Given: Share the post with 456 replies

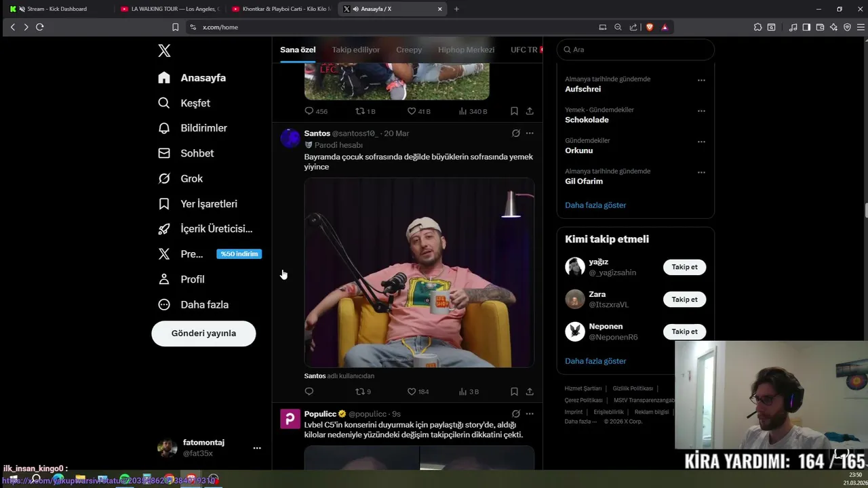Looking at the screenshot, I should (x=530, y=111).
